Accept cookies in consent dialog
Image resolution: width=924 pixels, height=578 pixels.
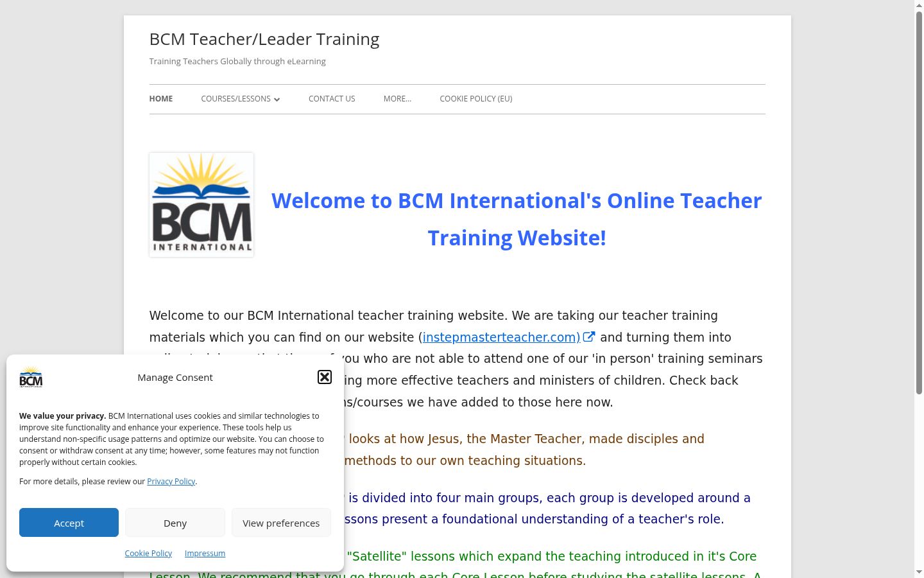69,523
